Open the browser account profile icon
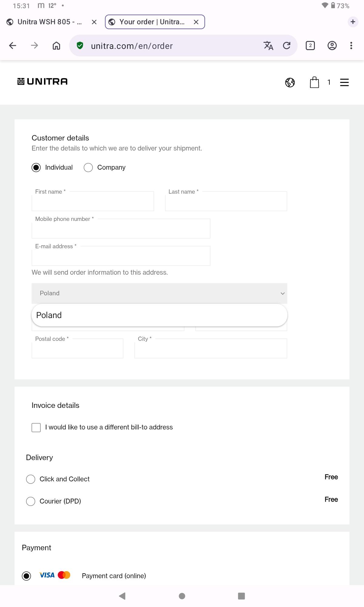This screenshot has width=364, height=607. click(332, 46)
